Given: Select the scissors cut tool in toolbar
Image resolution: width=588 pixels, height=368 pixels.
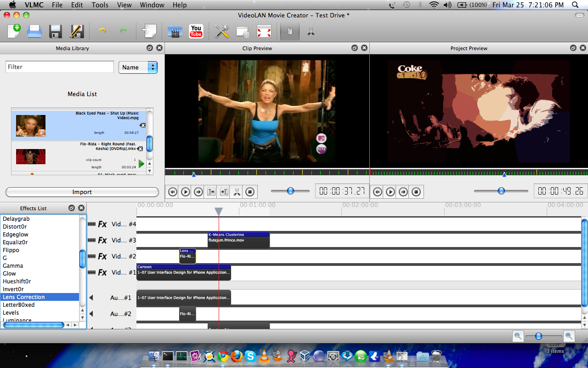Looking at the screenshot, I should coord(311,31).
